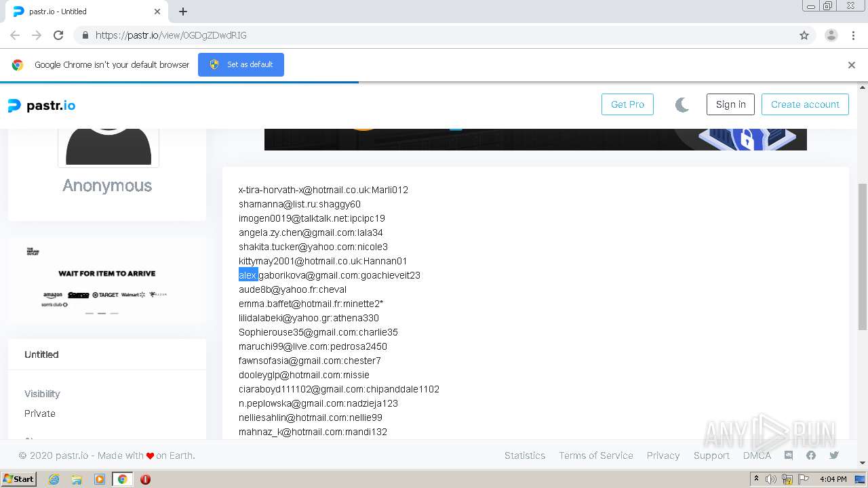Click the Untitled paste title in sidebar
Screen dimensions: 868x488
click(41, 354)
